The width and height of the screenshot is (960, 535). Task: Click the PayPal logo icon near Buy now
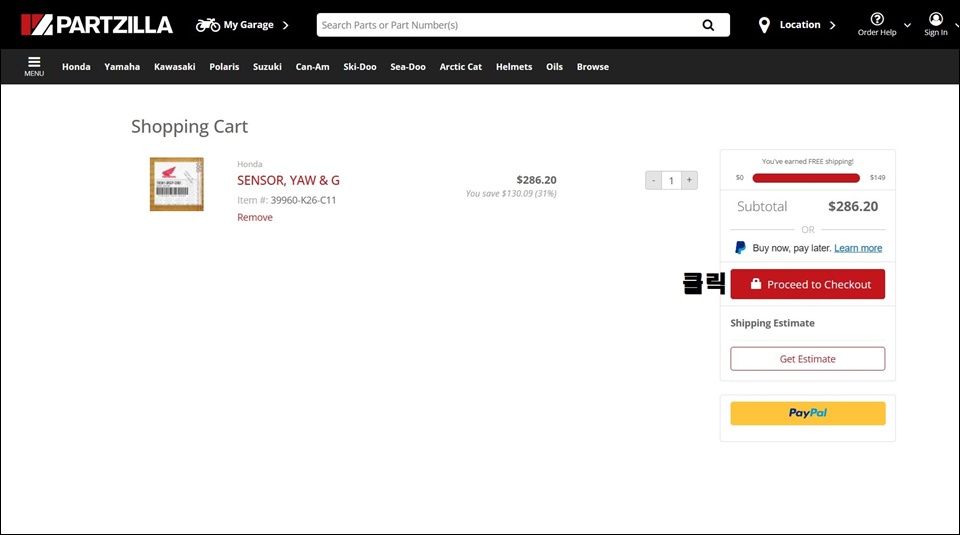click(740, 247)
